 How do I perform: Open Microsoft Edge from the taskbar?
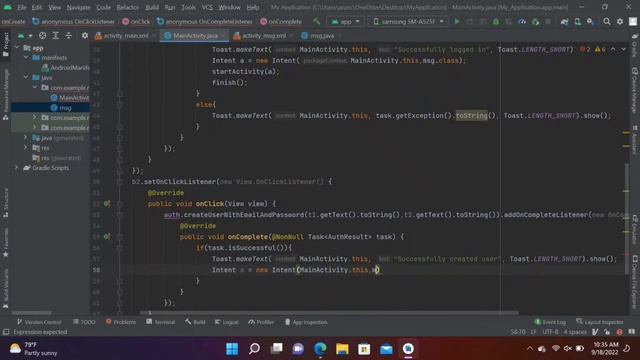pos(320,349)
